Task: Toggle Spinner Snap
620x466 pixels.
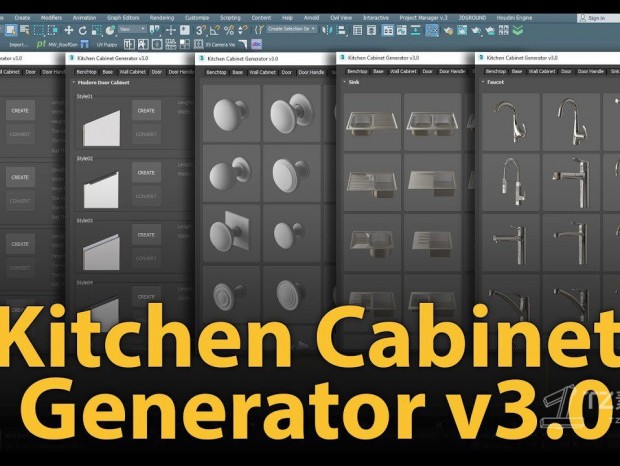Action: click(x=243, y=30)
